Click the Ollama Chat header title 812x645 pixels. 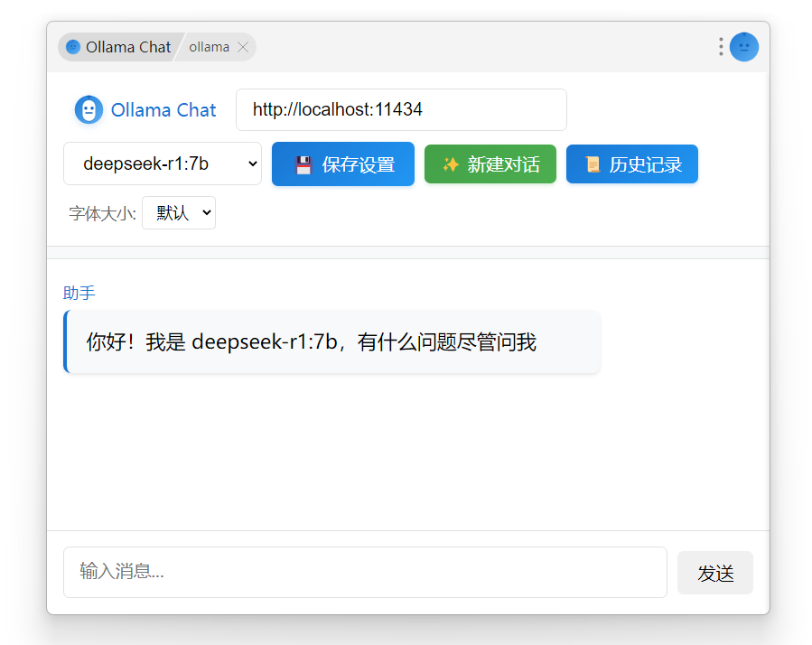[163, 110]
